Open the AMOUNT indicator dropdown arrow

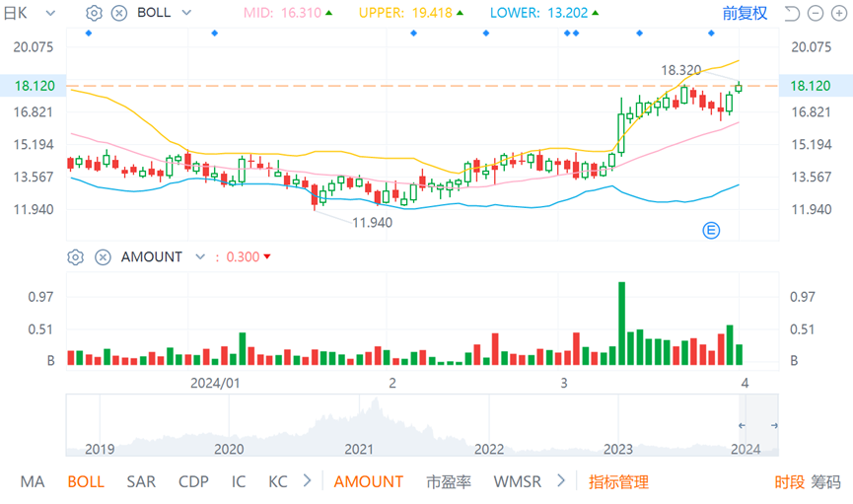pos(200,256)
